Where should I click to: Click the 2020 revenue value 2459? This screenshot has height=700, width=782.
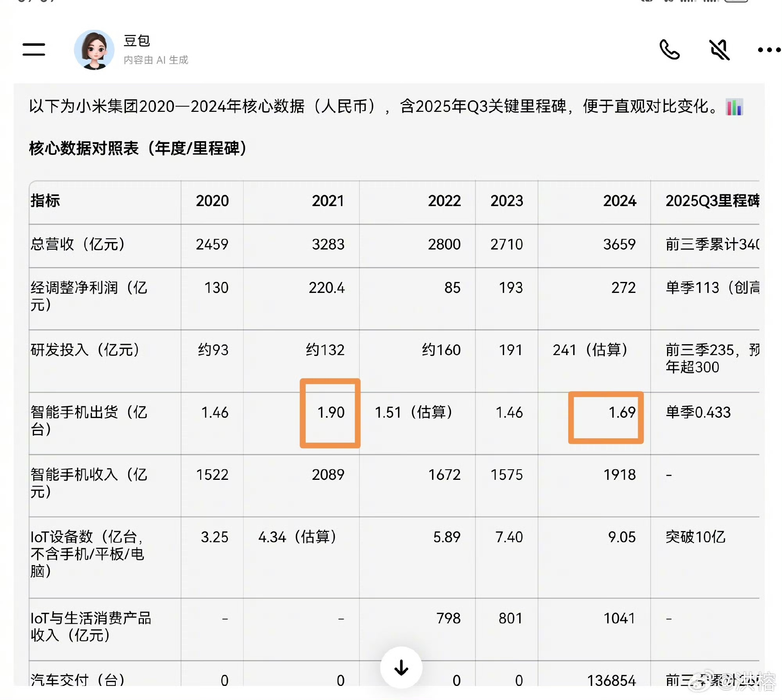pyautogui.click(x=212, y=244)
